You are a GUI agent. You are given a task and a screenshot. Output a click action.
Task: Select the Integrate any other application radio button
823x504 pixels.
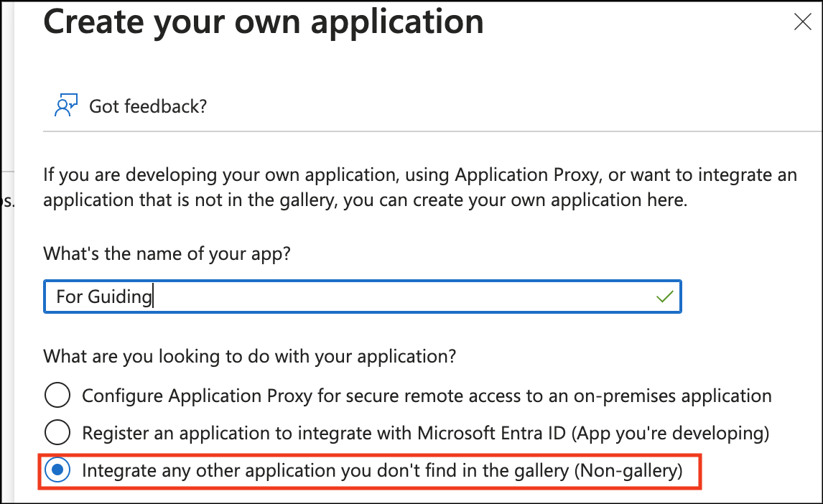click(x=57, y=470)
